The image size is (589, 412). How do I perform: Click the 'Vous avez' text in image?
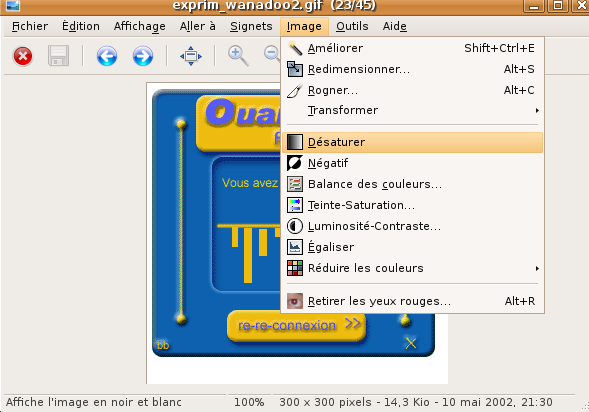(250, 183)
